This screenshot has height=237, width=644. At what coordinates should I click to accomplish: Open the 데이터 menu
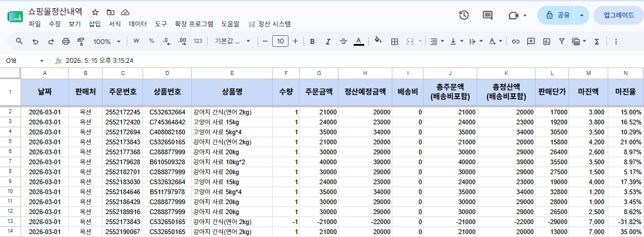coord(138,24)
